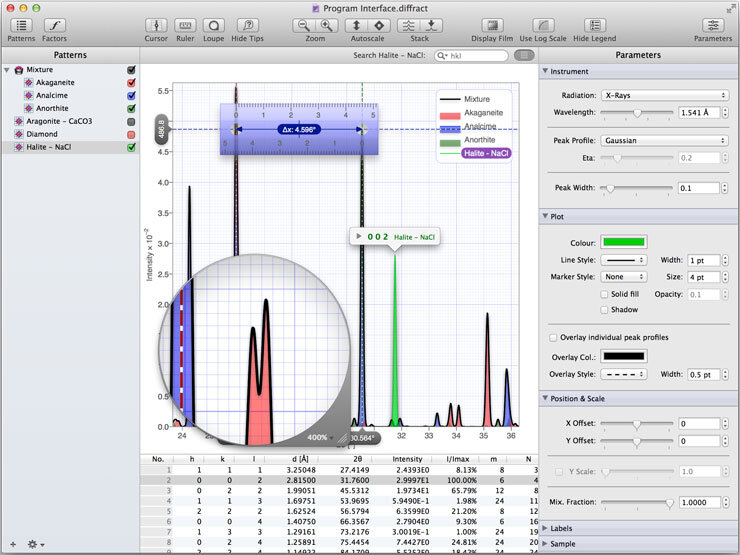Open the gear action menu

35,544
